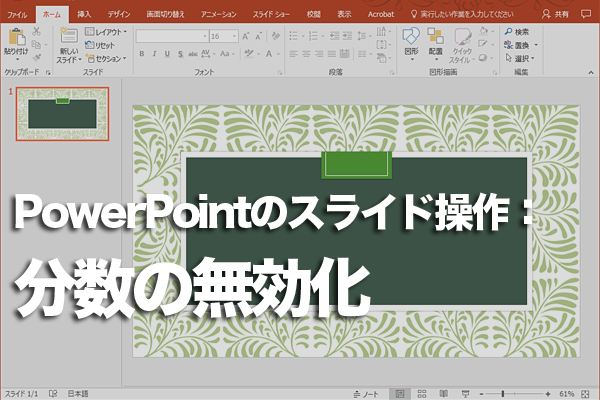This screenshot has width=600, height=400.
Task: Click the spell check icon in status bar
Action: pyautogui.click(x=53, y=394)
